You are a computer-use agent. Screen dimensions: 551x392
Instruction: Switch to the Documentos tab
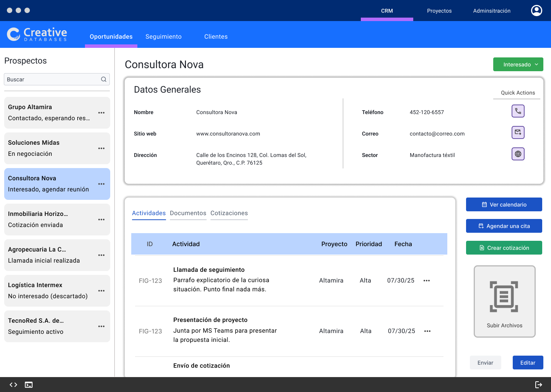tap(188, 213)
